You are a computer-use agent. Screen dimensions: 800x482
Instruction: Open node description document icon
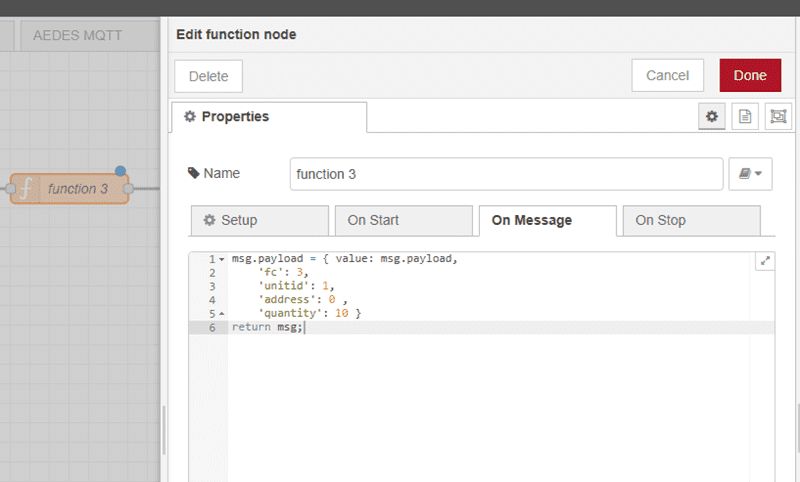(x=744, y=117)
